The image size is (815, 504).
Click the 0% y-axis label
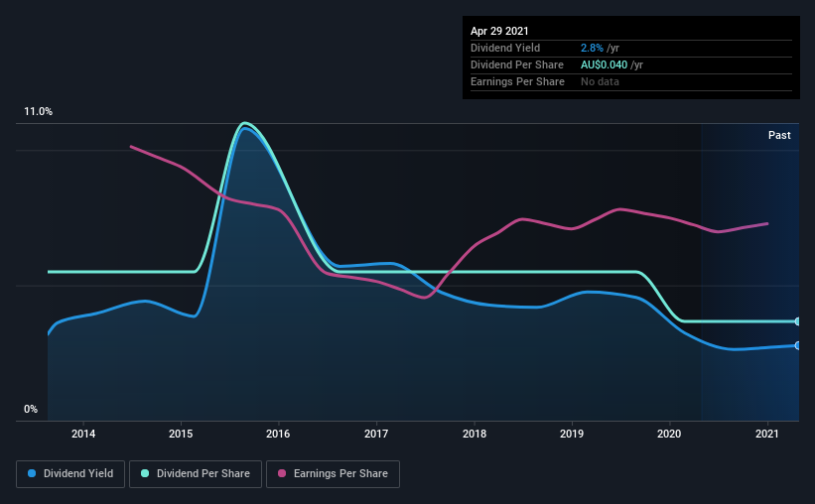click(31, 410)
